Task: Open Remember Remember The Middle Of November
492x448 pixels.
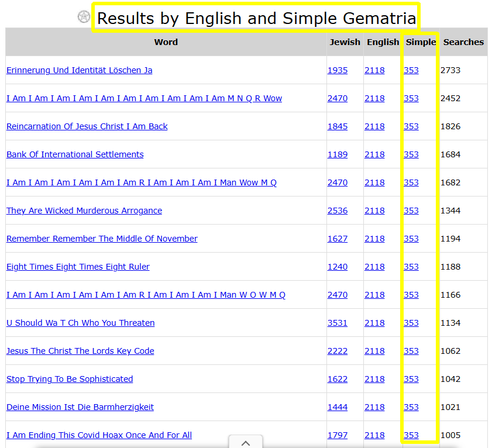Action: click(102, 239)
